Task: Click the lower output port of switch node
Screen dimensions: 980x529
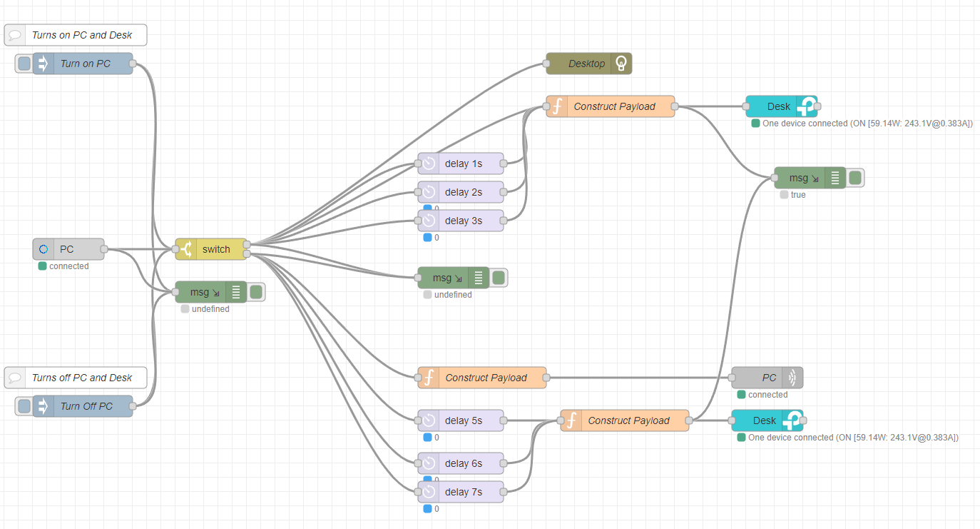Action: (x=247, y=253)
